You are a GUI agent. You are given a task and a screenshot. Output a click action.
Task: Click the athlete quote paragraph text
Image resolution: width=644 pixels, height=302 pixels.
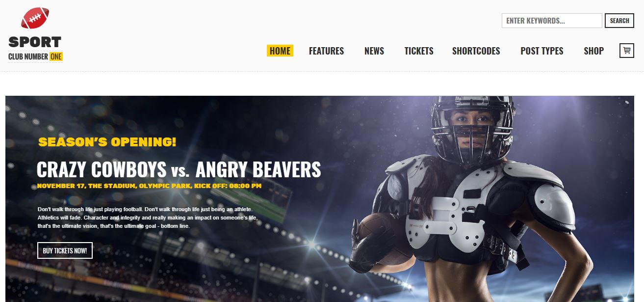tap(148, 218)
